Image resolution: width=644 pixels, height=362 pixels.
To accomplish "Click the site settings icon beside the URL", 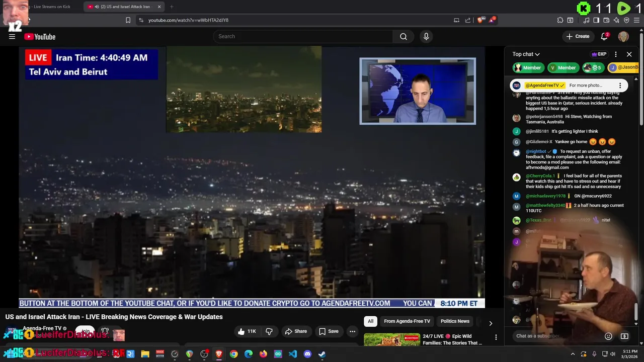I will pyautogui.click(x=141, y=20).
